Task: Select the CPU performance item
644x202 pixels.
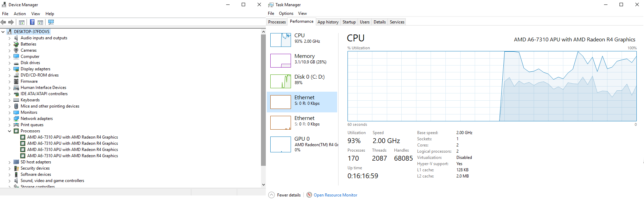Action: 302,40
